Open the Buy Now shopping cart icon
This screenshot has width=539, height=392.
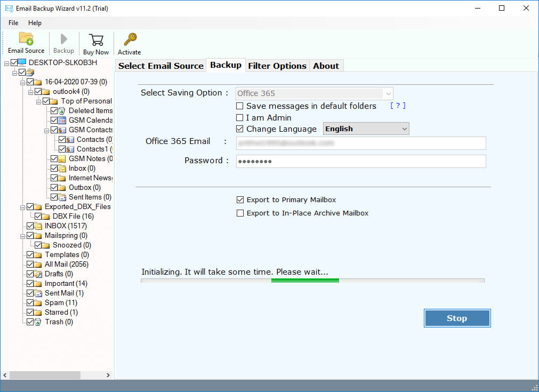tap(96, 40)
